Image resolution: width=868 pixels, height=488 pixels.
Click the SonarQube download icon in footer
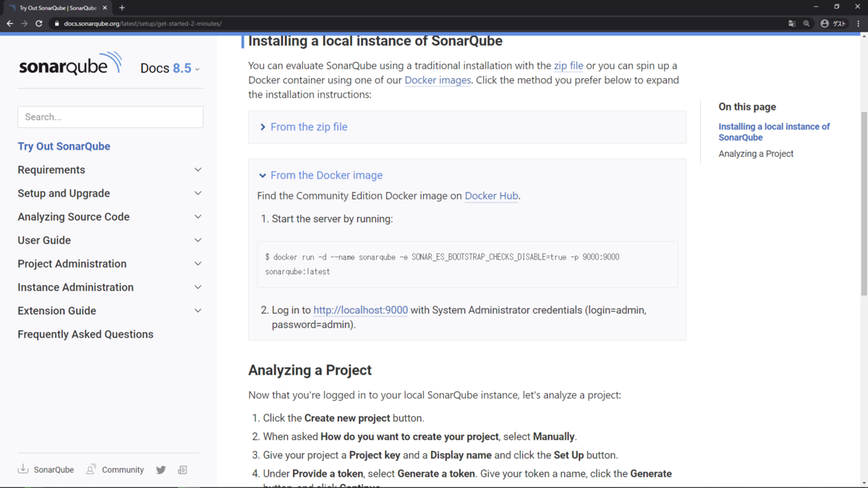click(23, 469)
